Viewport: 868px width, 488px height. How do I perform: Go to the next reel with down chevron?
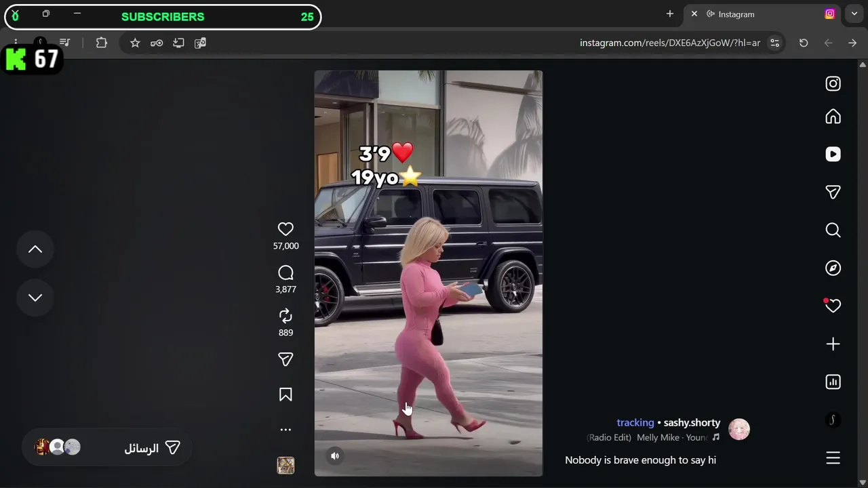(35, 298)
